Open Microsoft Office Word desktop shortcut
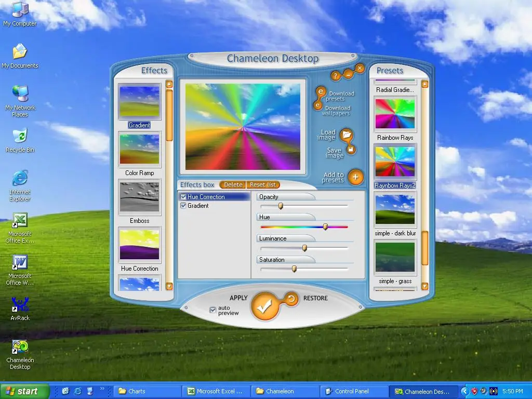The width and height of the screenshot is (532, 399). (20, 270)
